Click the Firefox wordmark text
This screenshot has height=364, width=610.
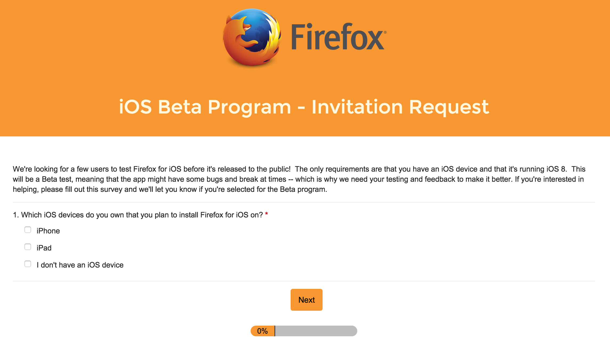pyautogui.click(x=337, y=37)
